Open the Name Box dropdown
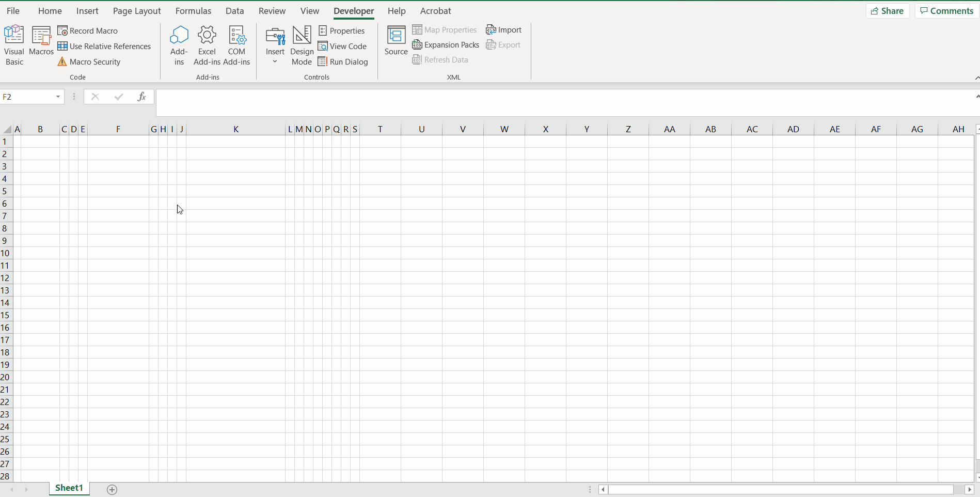Viewport: 980px width, 497px height. (x=57, y=97)
